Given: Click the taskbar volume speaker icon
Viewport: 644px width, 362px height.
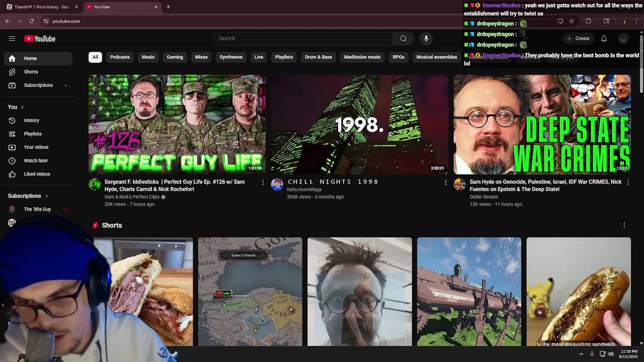Looking at the screenshot, I should click(x=611, y=354).
